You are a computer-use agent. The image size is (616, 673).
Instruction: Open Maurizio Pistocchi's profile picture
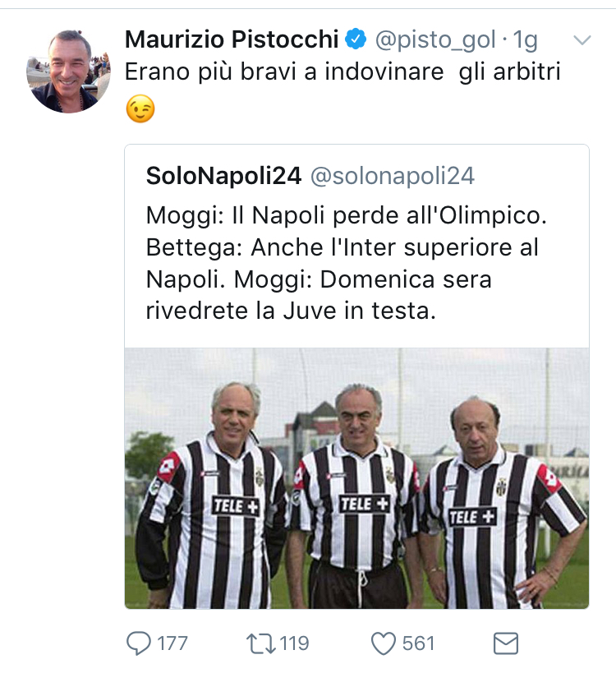[69, 71]
